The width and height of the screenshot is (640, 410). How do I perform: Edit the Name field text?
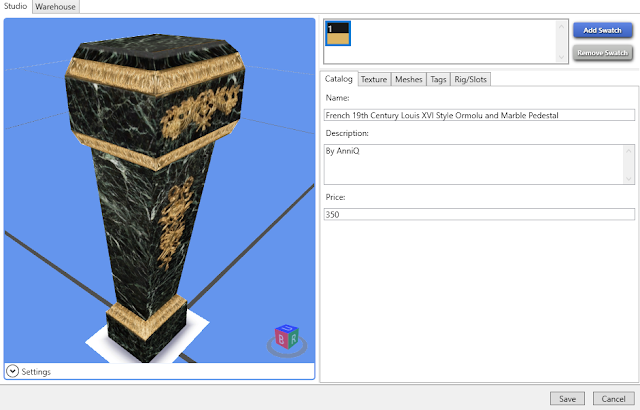coord(479,115)
